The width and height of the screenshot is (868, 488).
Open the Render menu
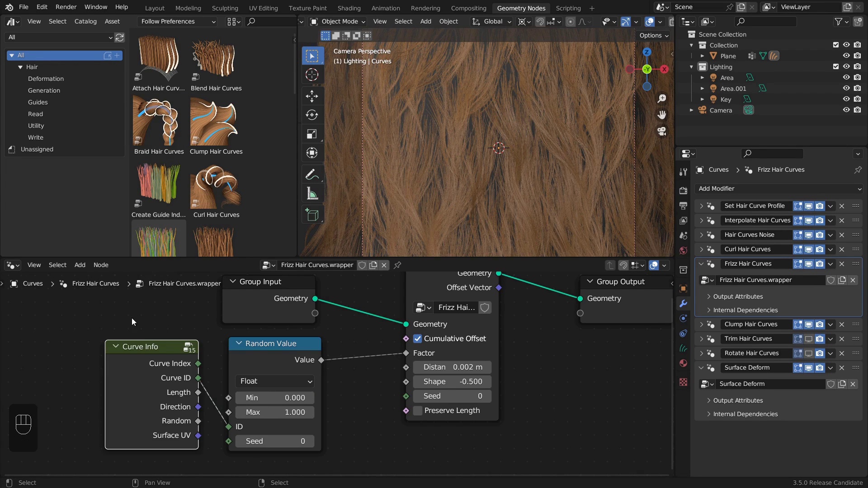[66, 7]
